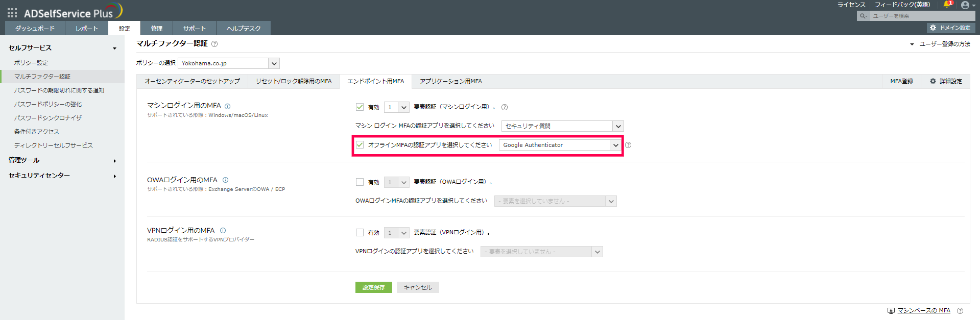The height and width of the screenshot is (320, 980).
Task: Open ディレクトリーセルフサービス in sidebar
Action: [54, 145]
